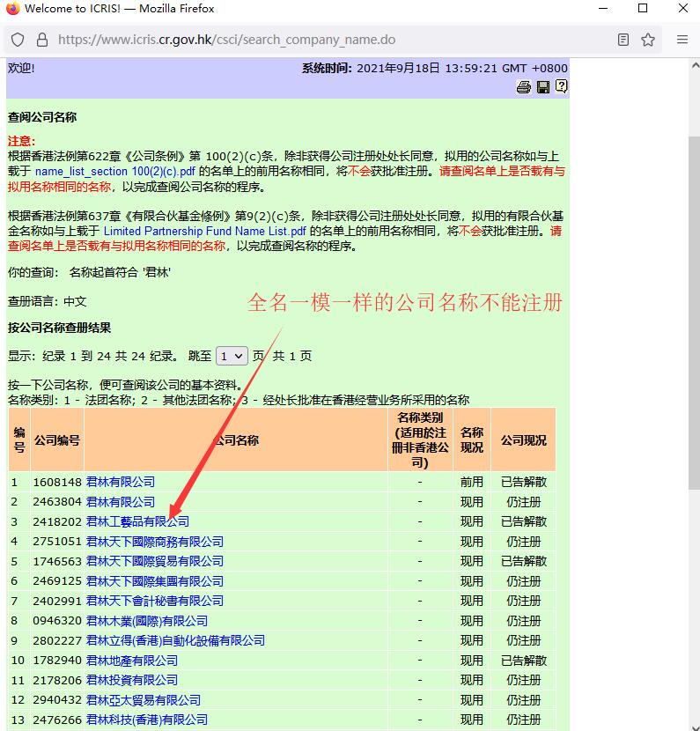Click the print page icon
The image size is (700, 731).
pyautogui.click(x=523, y=86)
